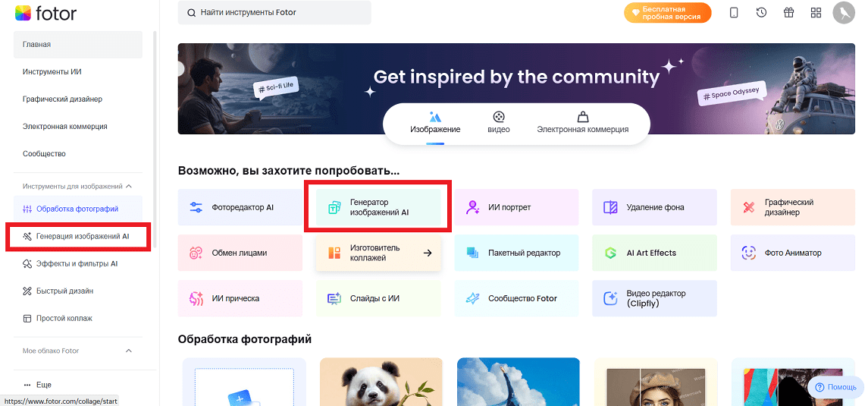Open the Фото Аниматор card
868x406 pixels.
point(792,253)
